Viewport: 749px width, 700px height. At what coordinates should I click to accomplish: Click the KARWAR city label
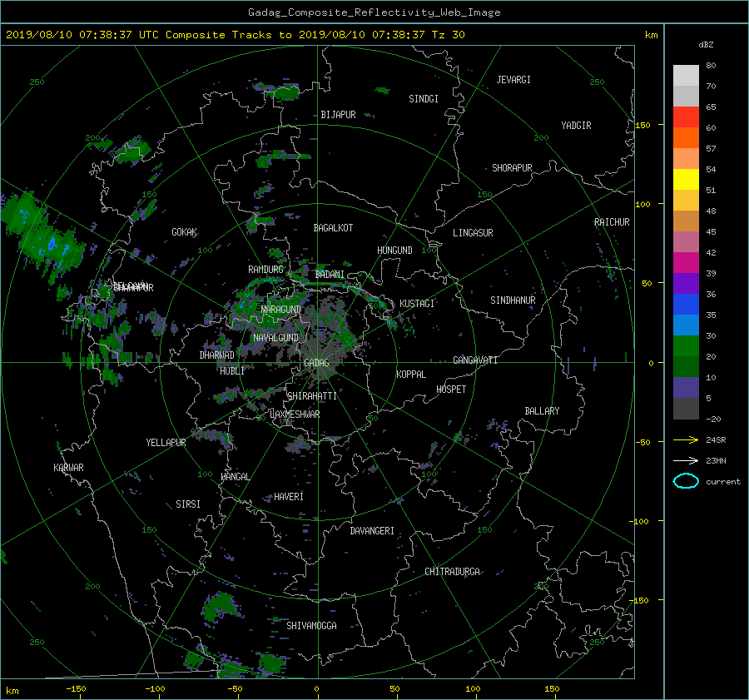(x=68, y=467)
